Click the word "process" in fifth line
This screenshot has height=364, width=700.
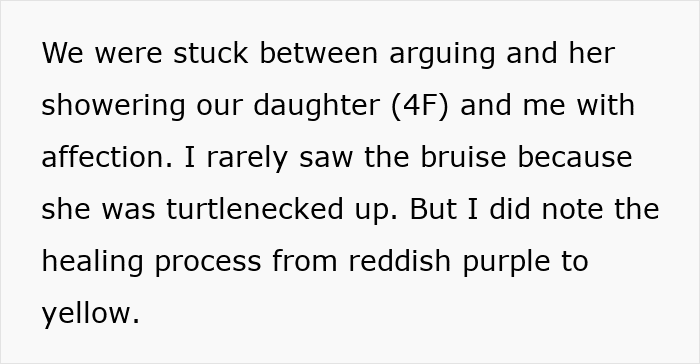[x=208, y=263]
